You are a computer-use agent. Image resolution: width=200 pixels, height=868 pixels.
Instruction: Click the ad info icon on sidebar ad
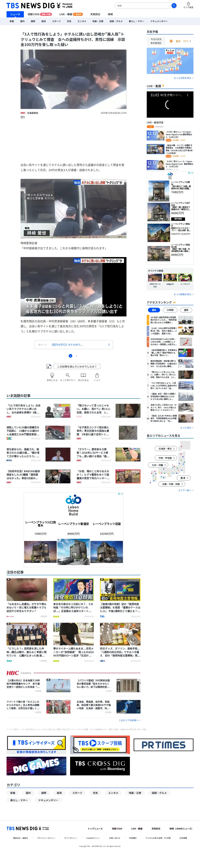click(189, 173)
